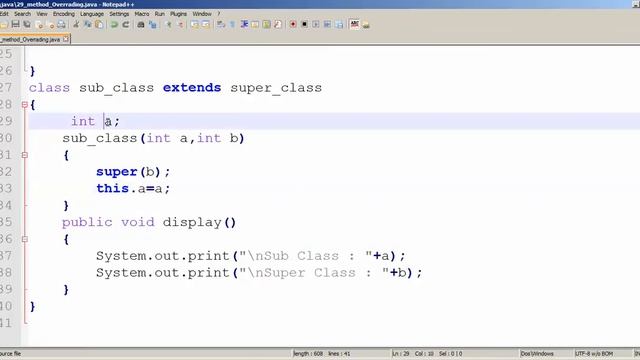Image resolution: width=640 pixels, height=360 pixels.
Task: Open the Plugins menu
Action: click(178, 14)
